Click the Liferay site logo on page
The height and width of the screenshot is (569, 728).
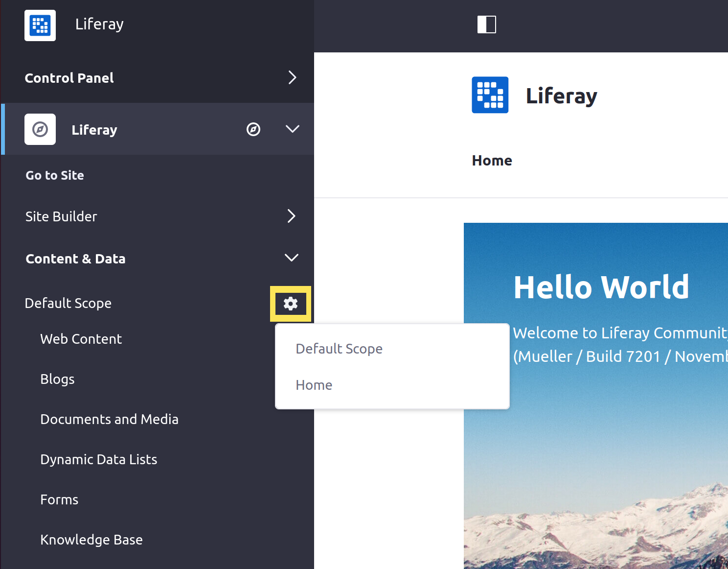(x=490, y=95)
